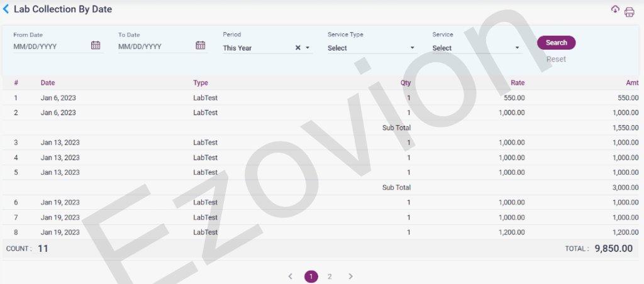This screenshot has height=284, width=644.
Task: Sort by the Type column header
Action: pyautogui.click(x=201, y=83)
